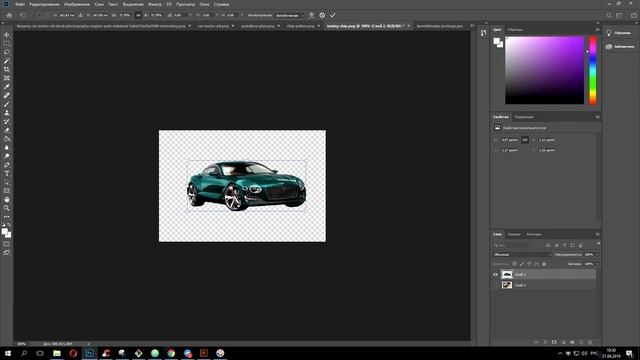Toggle maintain aspect ratio link in options bar
Viewport: 640px width, 360px height.
138,15
